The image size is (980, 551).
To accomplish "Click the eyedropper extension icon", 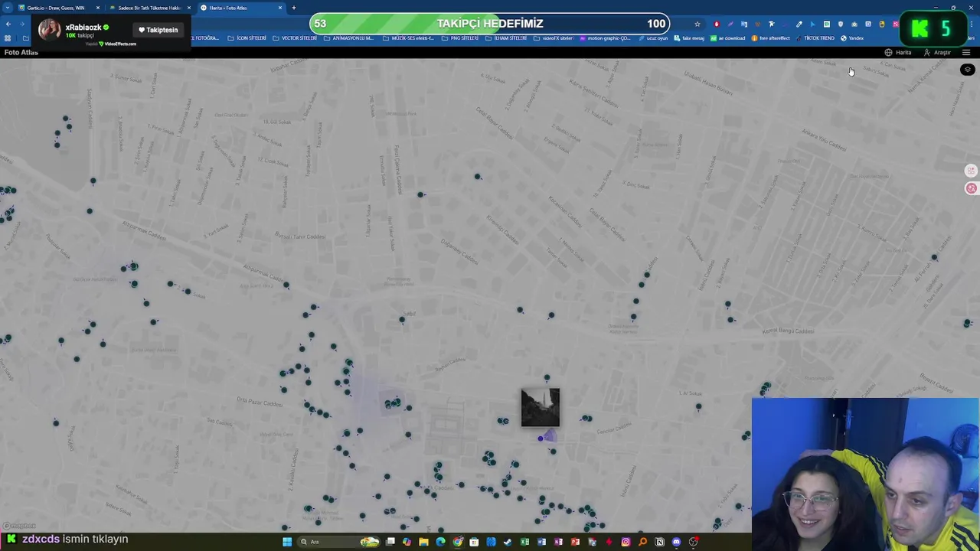I will point(799,24).
